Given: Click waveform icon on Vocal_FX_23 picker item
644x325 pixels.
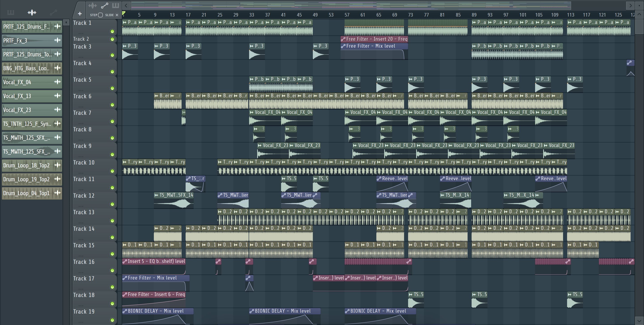Looking at the screenshot, I should point(57,110).
